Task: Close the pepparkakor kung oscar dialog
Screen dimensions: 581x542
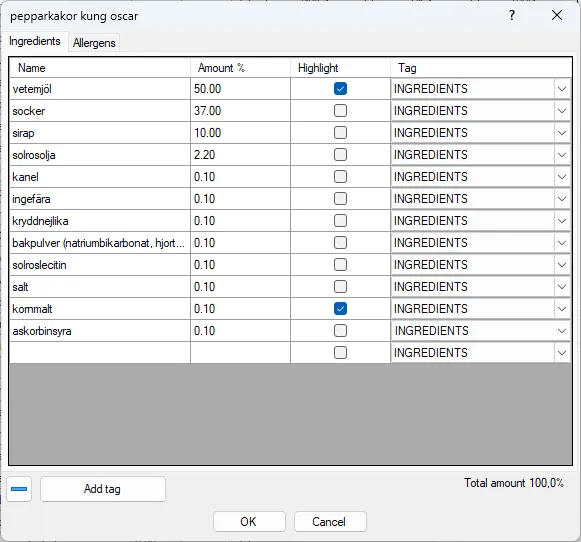Action: (x=557, y=16)
